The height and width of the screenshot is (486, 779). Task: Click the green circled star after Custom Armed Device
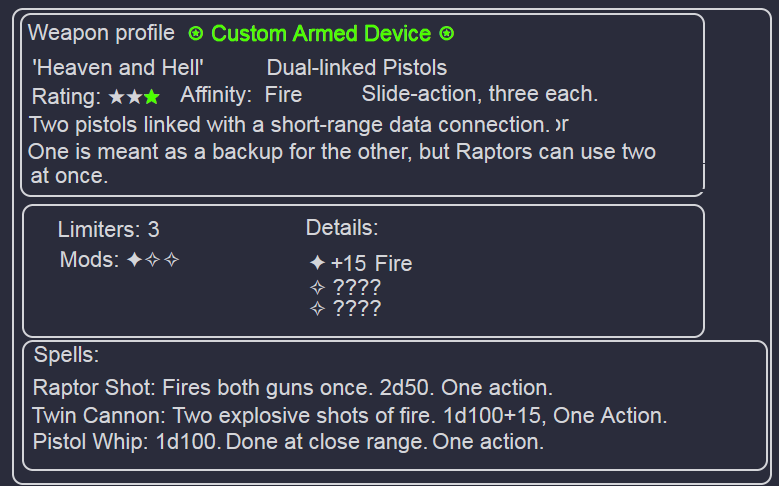pyautogui.click(x=447, y=34)
